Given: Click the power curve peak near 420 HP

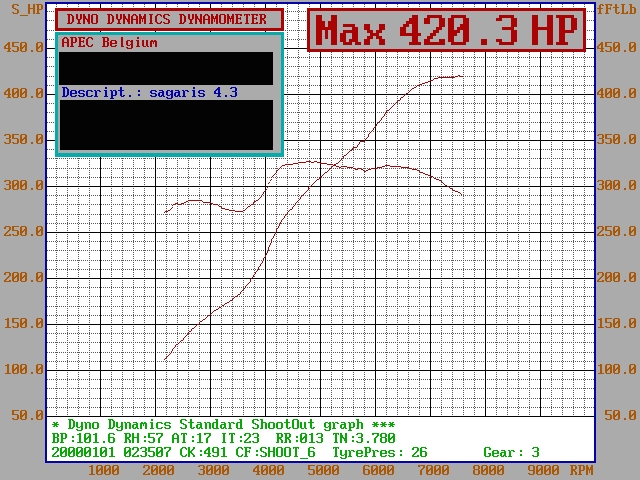Looking at the screenshot, I should point(460,76).
